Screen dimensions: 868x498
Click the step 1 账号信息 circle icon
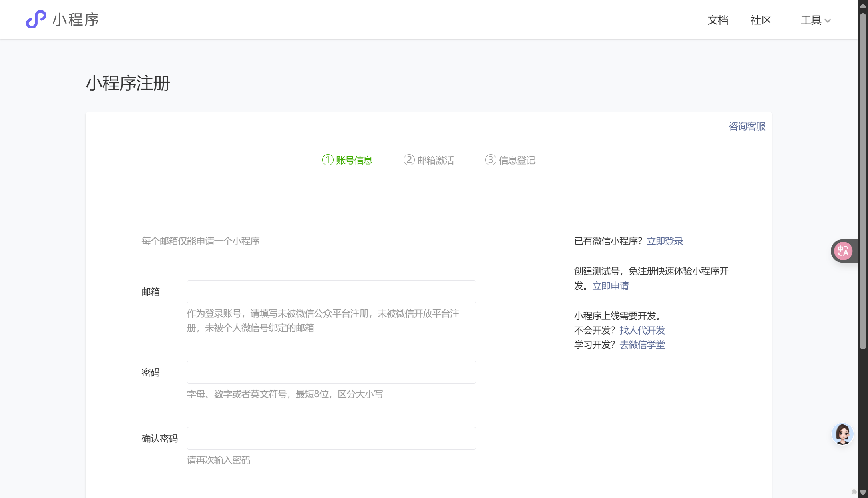[x=328, y=160]
